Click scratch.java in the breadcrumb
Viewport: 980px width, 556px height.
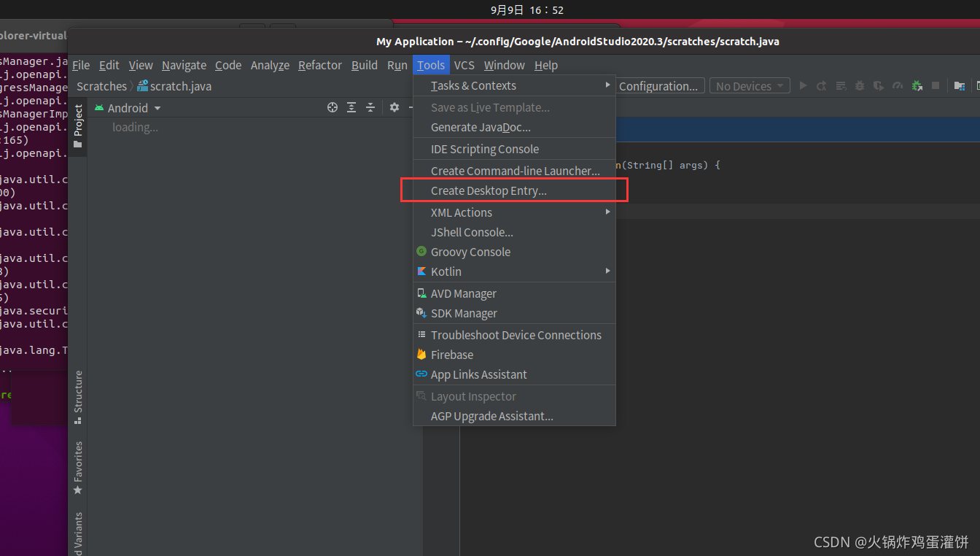pyautogui.click(x=181, y=85)
